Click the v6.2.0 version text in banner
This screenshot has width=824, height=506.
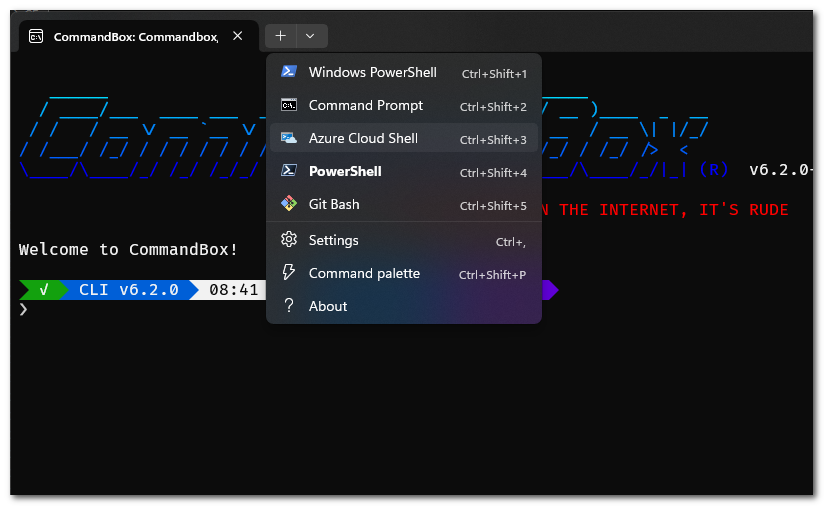coord(781,170)
